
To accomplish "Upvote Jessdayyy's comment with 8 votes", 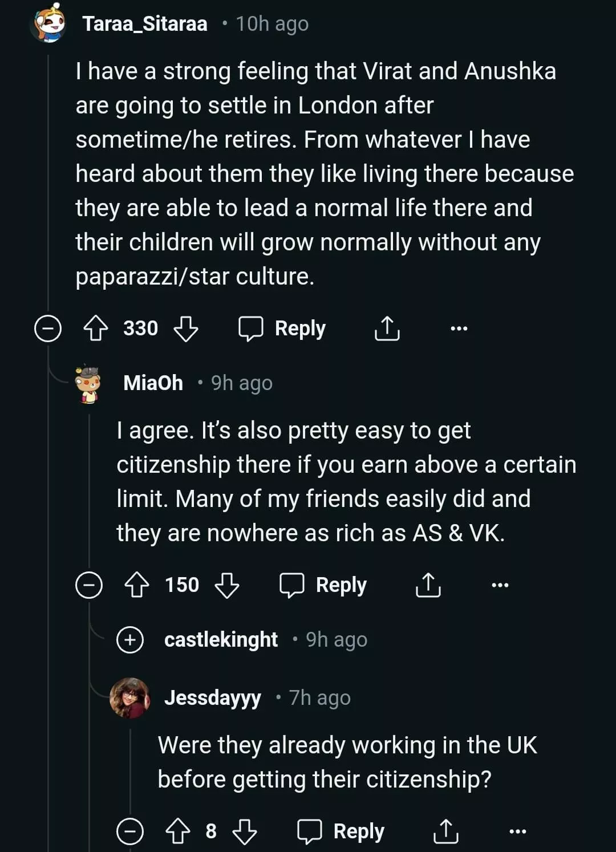I will [x=177, y=831].
